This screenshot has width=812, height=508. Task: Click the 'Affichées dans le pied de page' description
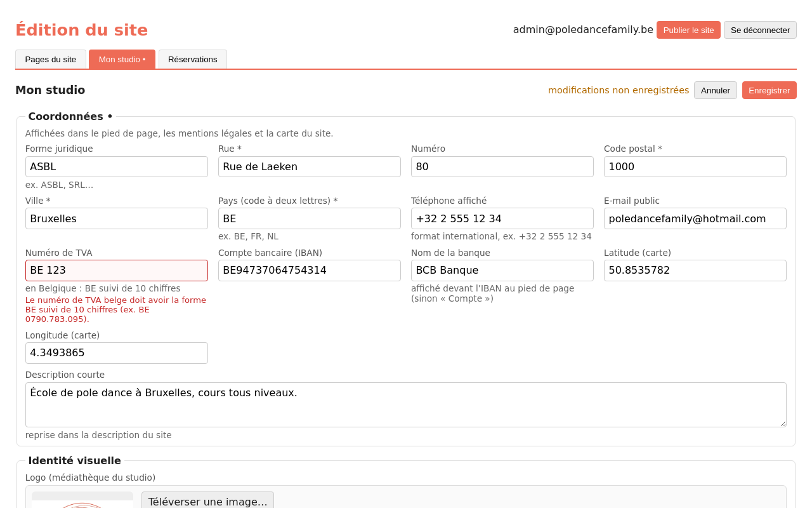(179, 133)
